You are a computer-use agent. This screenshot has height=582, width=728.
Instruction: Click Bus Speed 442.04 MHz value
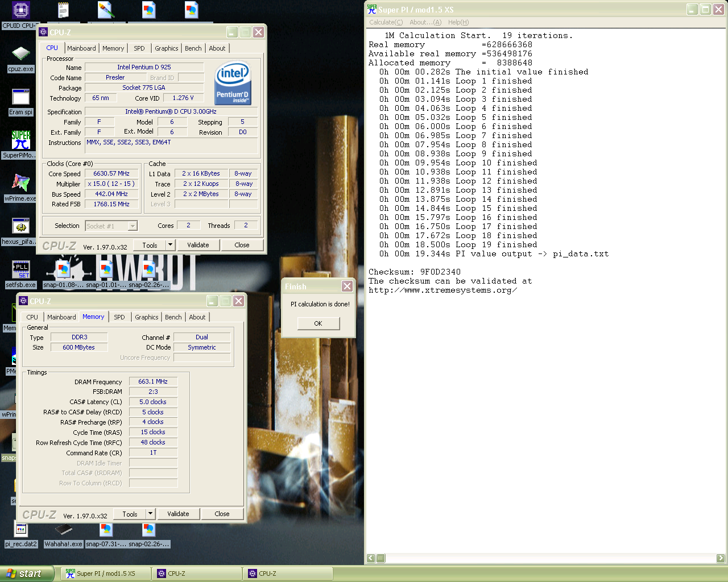click(112, 194)
